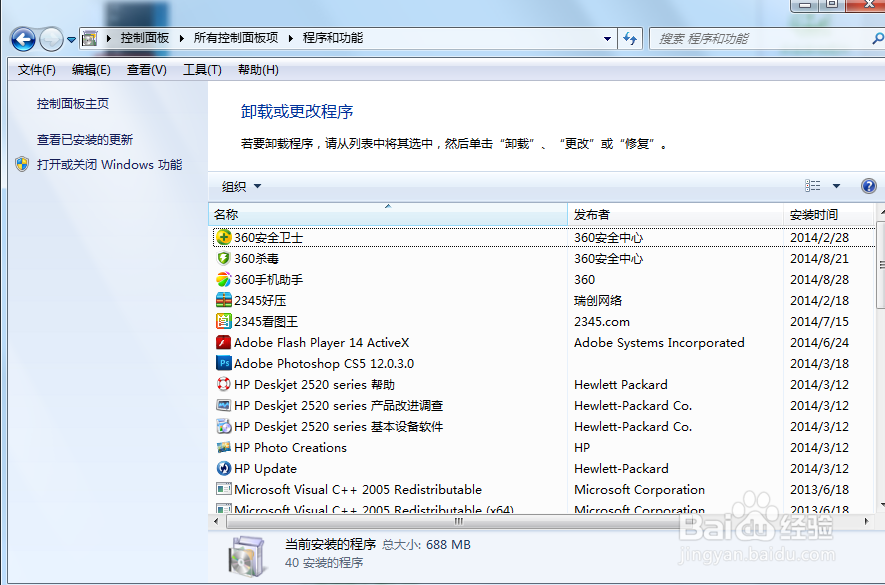Sort by 安装时间 column header

click(x=829, y=215)
